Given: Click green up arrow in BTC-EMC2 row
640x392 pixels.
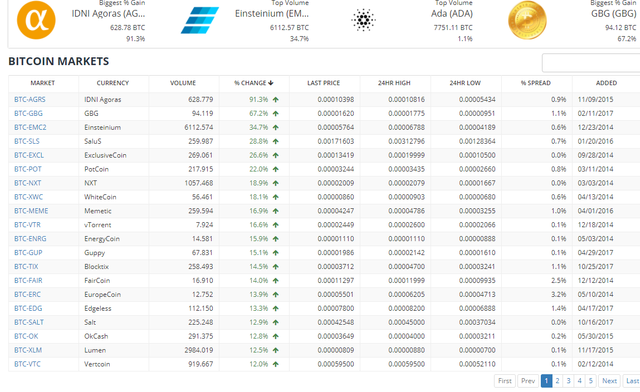Looking at the screenshot, I should 276,127.
